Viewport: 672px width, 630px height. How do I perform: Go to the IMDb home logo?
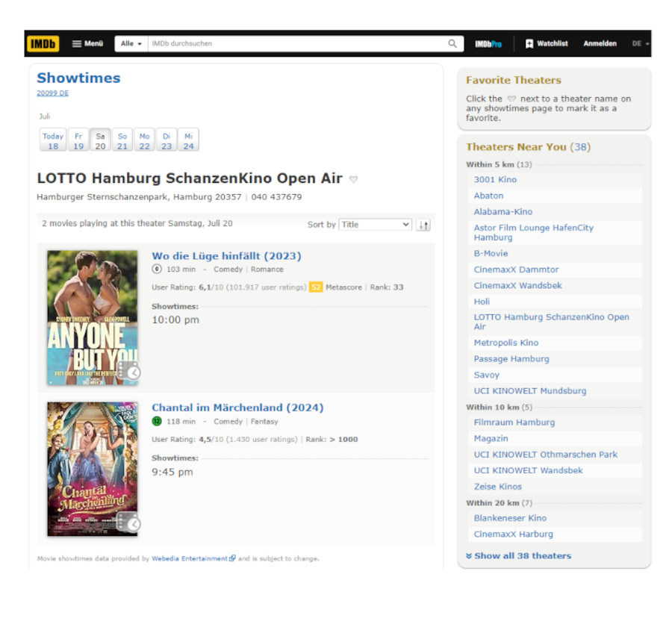pyautogui.click(x=43, y=44)
